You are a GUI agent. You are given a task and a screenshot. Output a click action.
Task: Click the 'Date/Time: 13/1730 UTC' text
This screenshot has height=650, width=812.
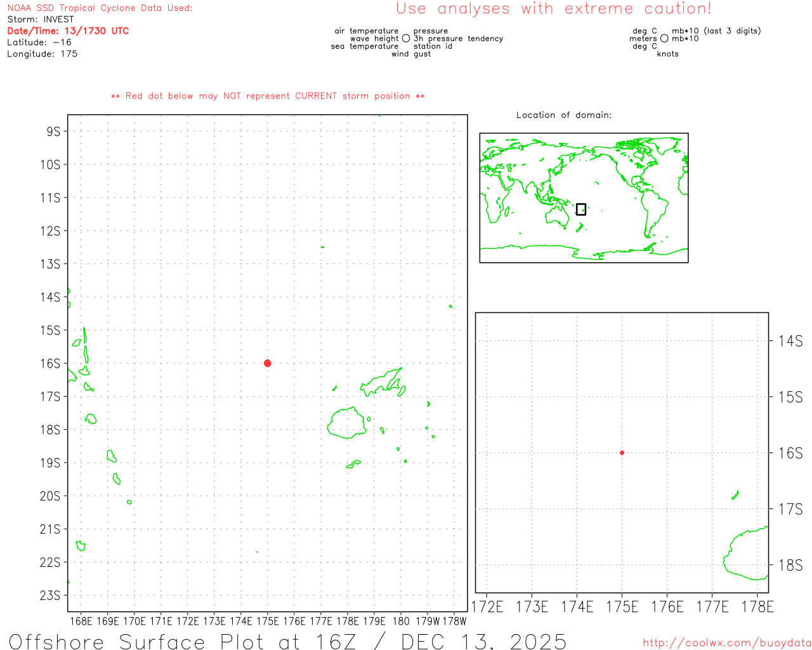coord(68,31)
